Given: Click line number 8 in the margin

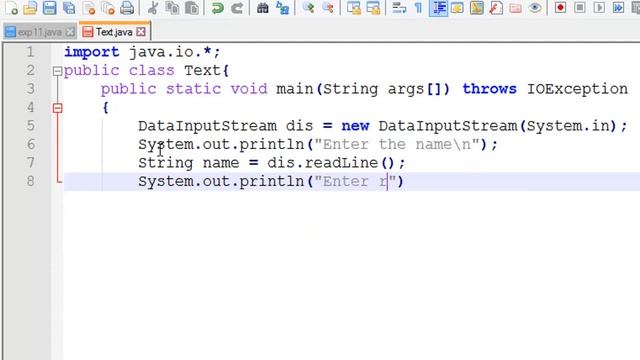Looking at the screenshot, I should pyautogui.click(x=30, y=181).
